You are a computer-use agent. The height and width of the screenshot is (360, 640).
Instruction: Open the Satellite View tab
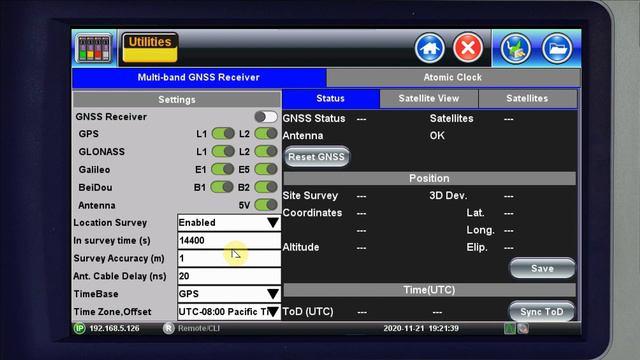point(429,99)
